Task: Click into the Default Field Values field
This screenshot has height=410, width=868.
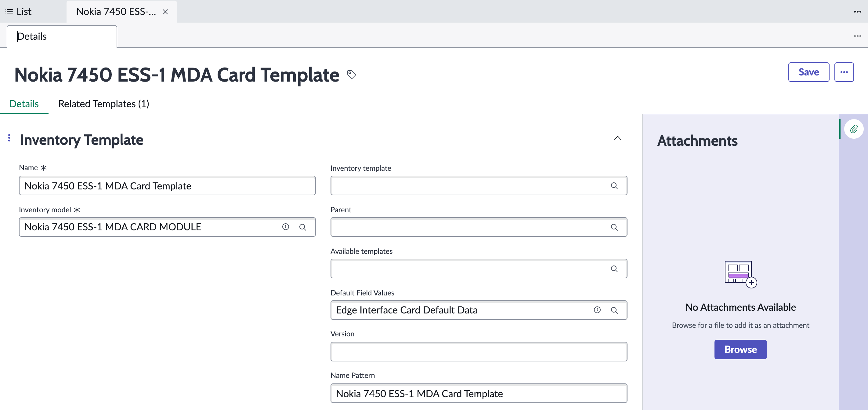Action: 479,310
